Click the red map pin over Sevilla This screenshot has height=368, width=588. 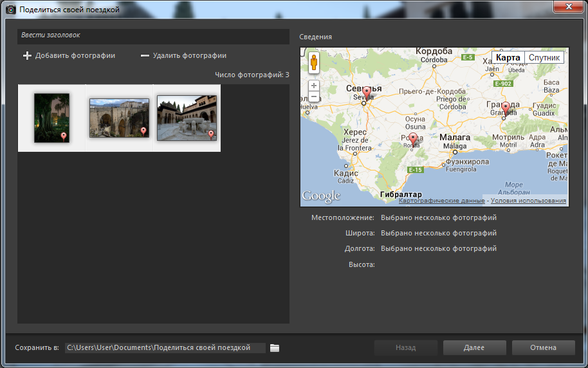click(x=367, y=92)
